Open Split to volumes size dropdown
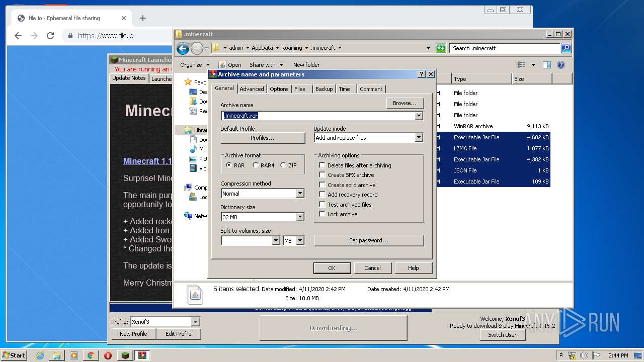 (276, 241)
